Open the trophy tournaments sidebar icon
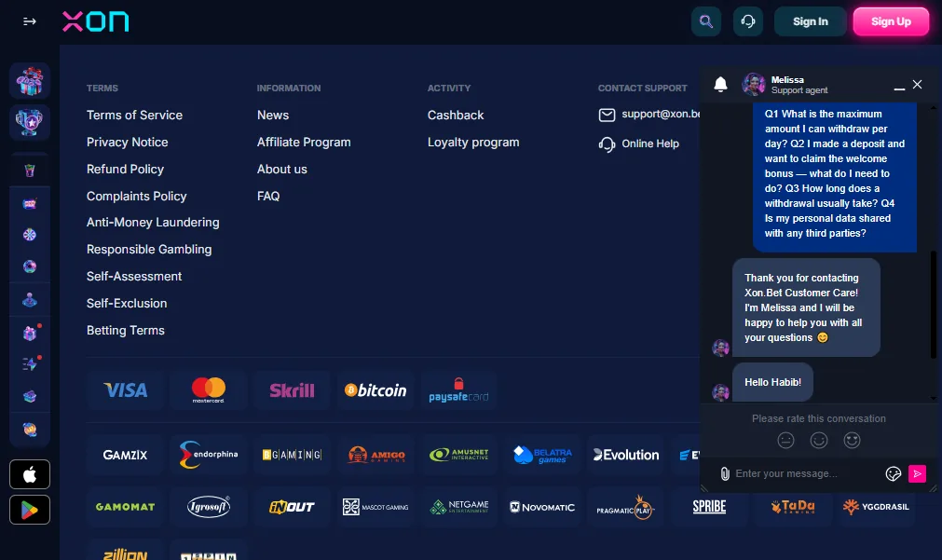Screen dimensions: 942x560 30,123
